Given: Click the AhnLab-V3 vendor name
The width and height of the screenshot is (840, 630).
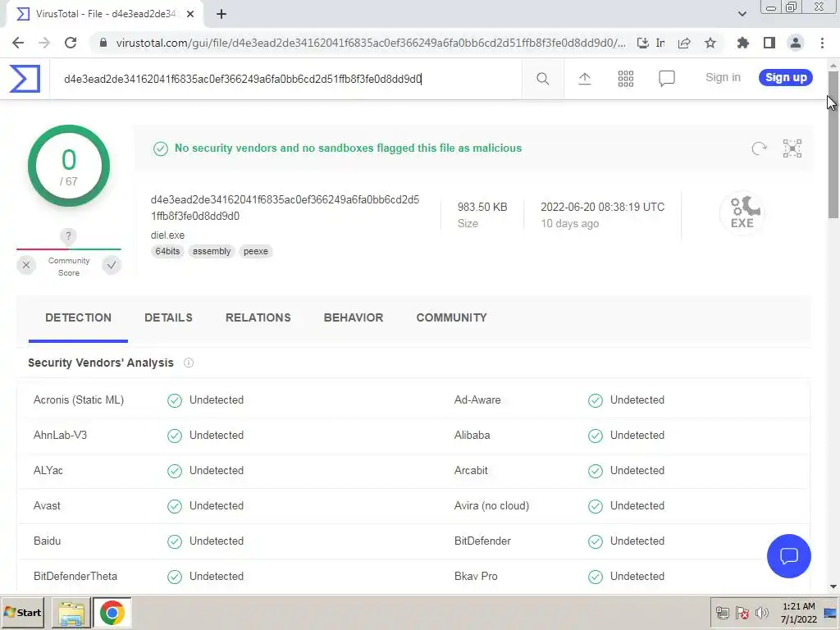Looking at the screenshot, I should point(60,435).
